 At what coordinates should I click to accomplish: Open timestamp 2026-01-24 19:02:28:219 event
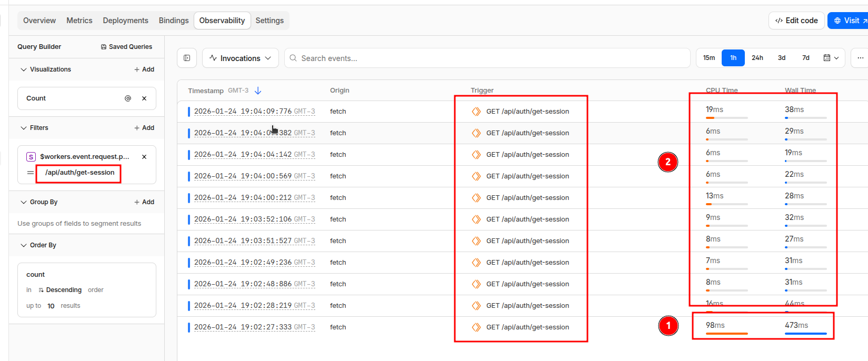[255, 306]
